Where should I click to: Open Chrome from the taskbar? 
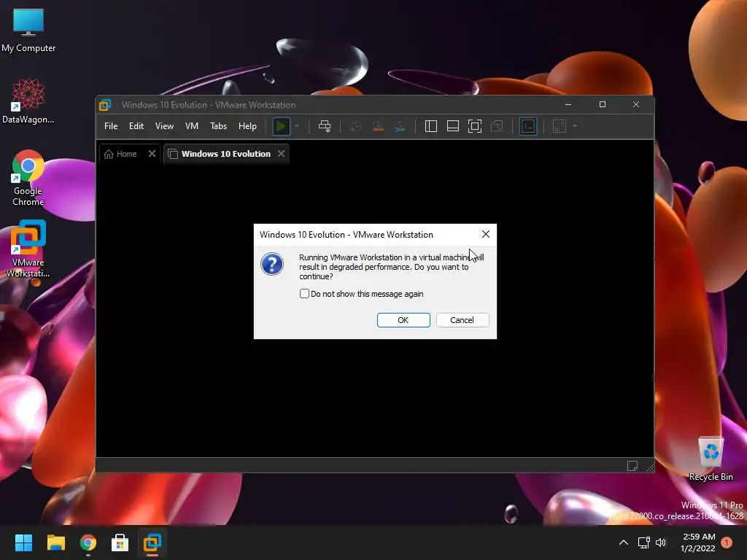click(88, 542)
